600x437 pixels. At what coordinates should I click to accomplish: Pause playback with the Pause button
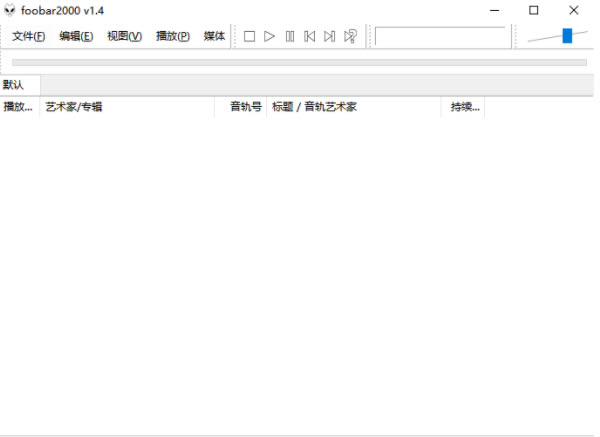[290, 36]
